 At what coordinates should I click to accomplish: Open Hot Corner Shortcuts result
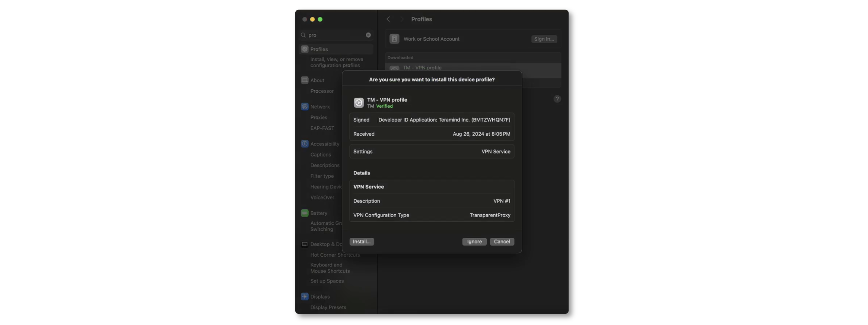pos(335,255)
